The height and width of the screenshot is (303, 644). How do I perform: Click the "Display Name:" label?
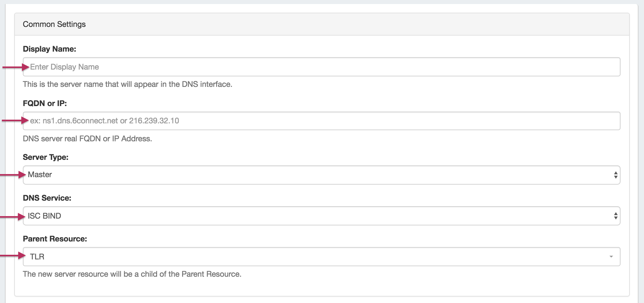point(49,49)
